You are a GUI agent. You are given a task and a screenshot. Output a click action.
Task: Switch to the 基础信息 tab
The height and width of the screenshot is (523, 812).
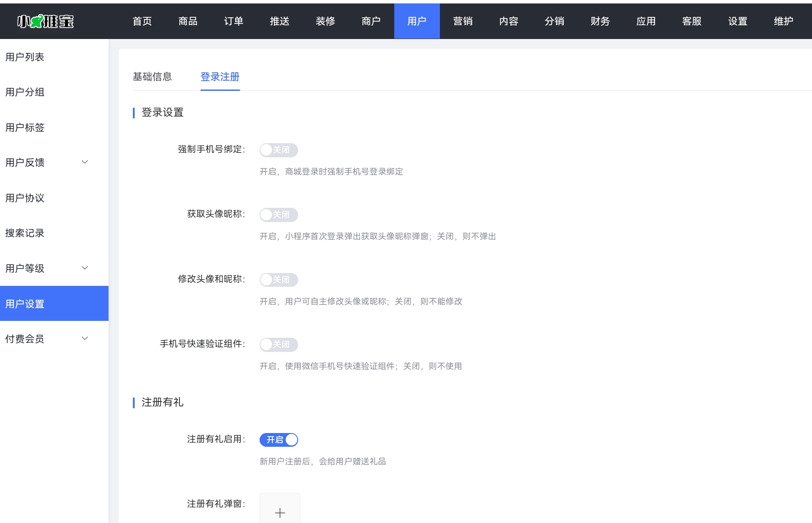[x=152, y=77]
